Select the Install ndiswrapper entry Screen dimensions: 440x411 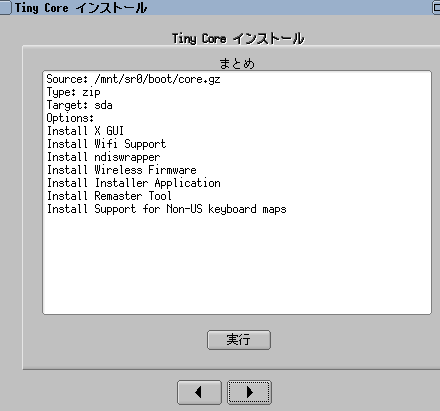[x=103, y=157]
